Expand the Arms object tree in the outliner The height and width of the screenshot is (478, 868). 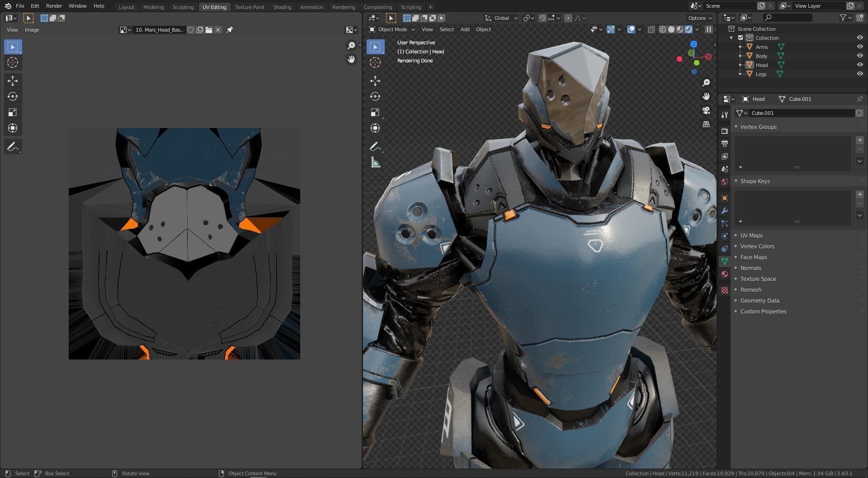pos(740,47)
